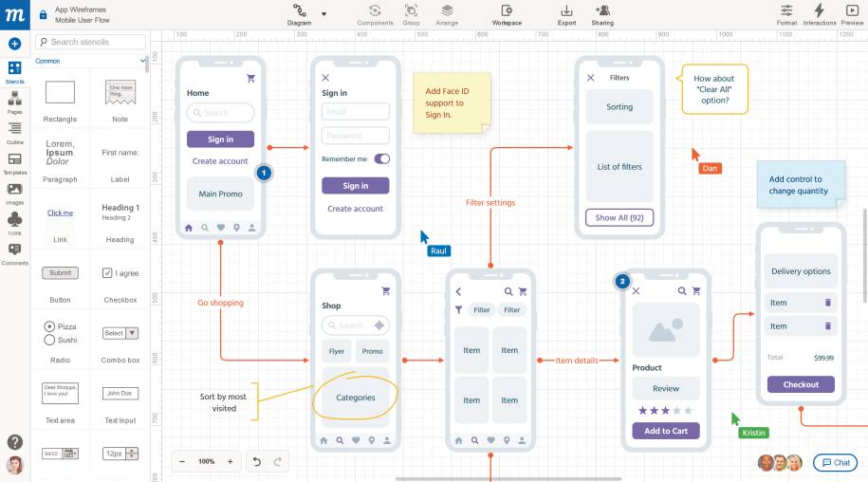Click the blue add plus button
The width and height of the screenshot is (868, 482).
tap(15, 44)
